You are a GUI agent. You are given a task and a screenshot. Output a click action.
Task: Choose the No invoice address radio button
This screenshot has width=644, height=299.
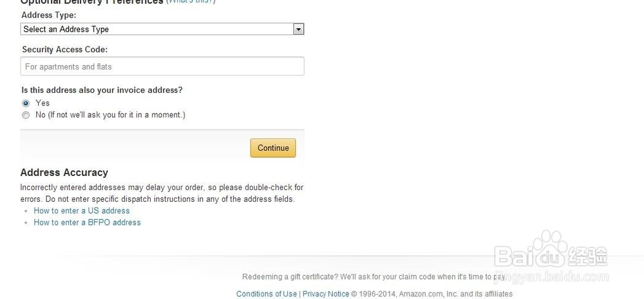coord(26,115)
